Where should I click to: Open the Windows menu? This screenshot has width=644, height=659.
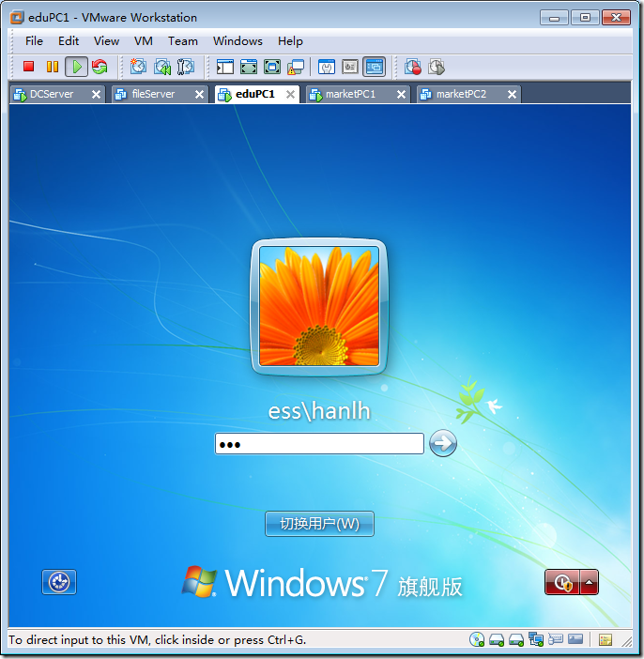click(238, 41)
